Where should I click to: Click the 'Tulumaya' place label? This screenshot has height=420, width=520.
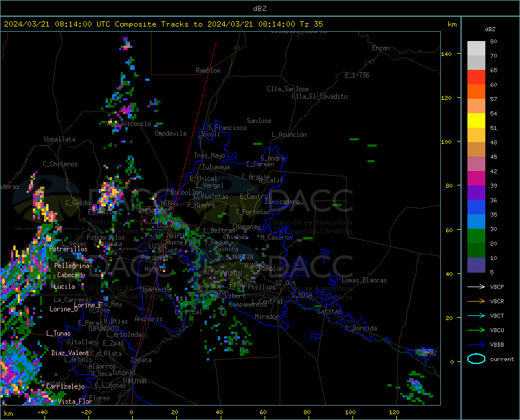(x=216, y=167)
